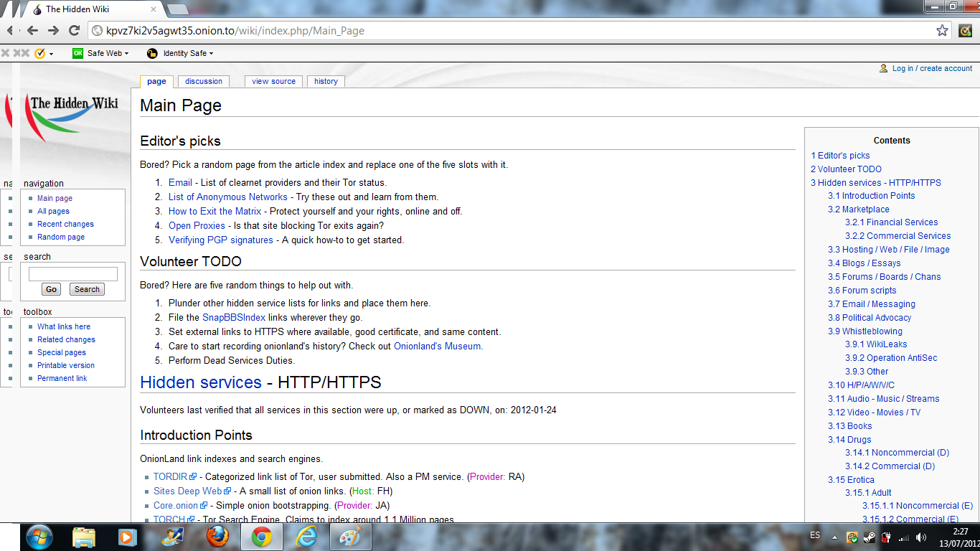This screenshot has height=551, width=980.
Task: Open Random page link
Action: [61, 237]
